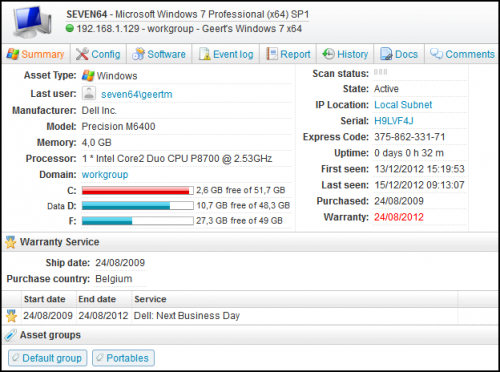Click the Data D: drive usage bar
500x372 pixels.
click(138, 206)
